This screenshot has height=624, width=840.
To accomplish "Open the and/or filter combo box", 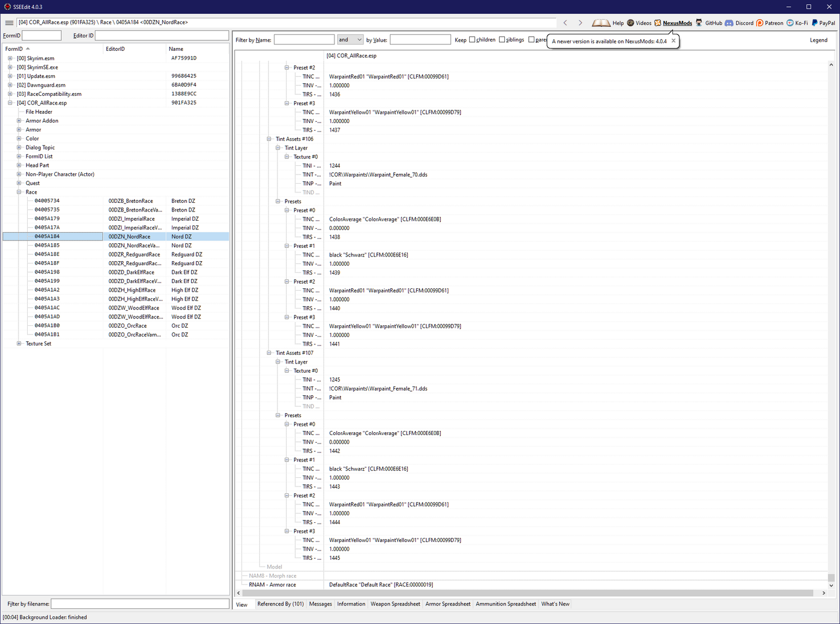I will click(350, 39).
